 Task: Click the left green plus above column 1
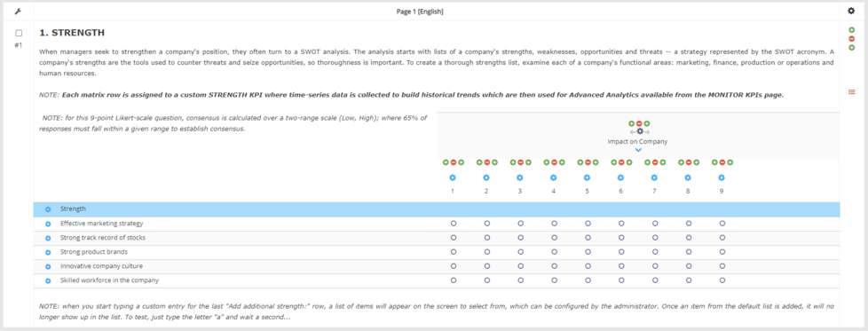pos(446,162)
